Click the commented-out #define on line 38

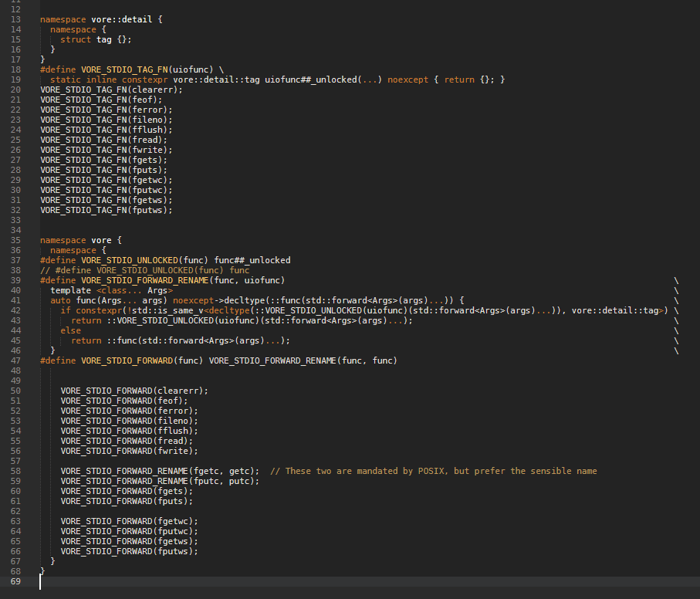(145, 270)
